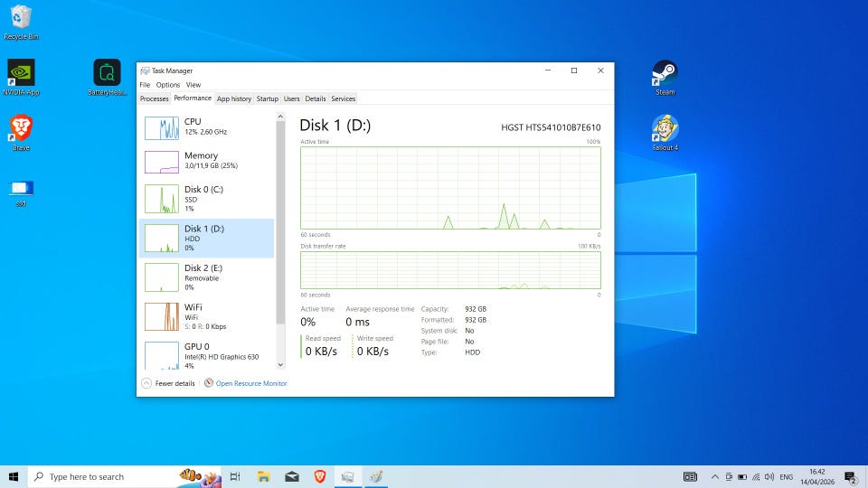Click the Average response time 0 ms value

(x=358, y=322)
